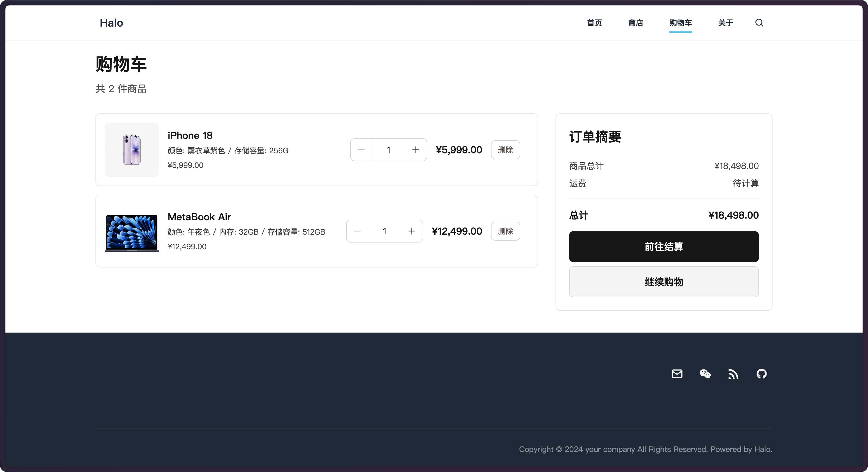
Task: Decrease MetaBook Air quantity with minus
Action: [x=357, y=231]
